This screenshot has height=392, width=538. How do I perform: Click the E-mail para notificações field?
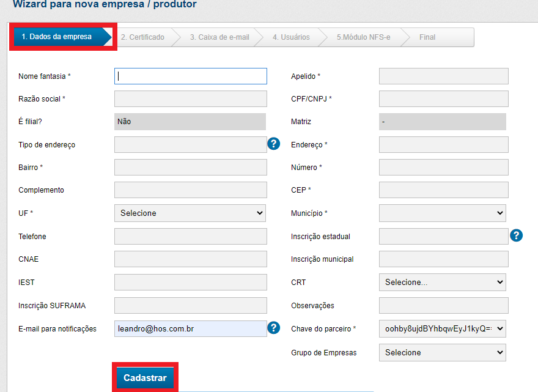(x=190, y=328)
